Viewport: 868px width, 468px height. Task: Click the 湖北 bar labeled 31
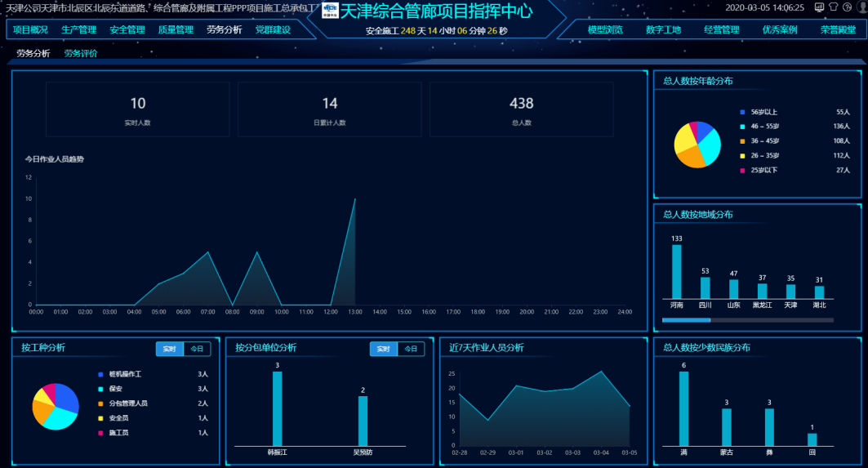(x=819, y=292)
